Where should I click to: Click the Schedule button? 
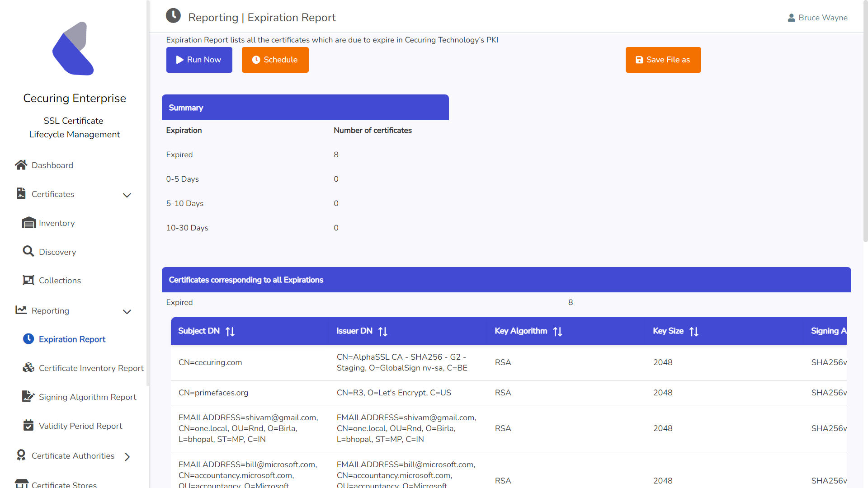tap(275, 60)
